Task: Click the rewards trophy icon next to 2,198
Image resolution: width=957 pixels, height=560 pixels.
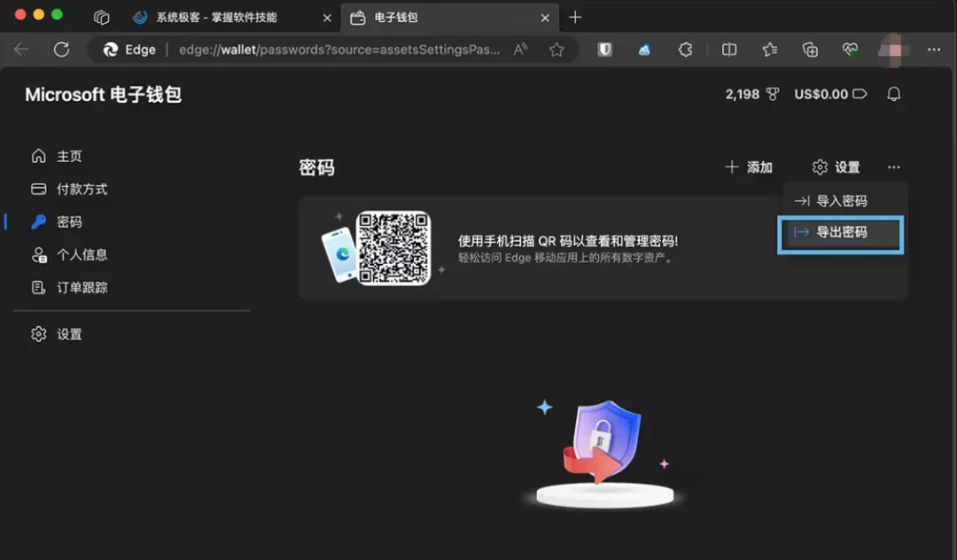Action: tap(773, 94)
